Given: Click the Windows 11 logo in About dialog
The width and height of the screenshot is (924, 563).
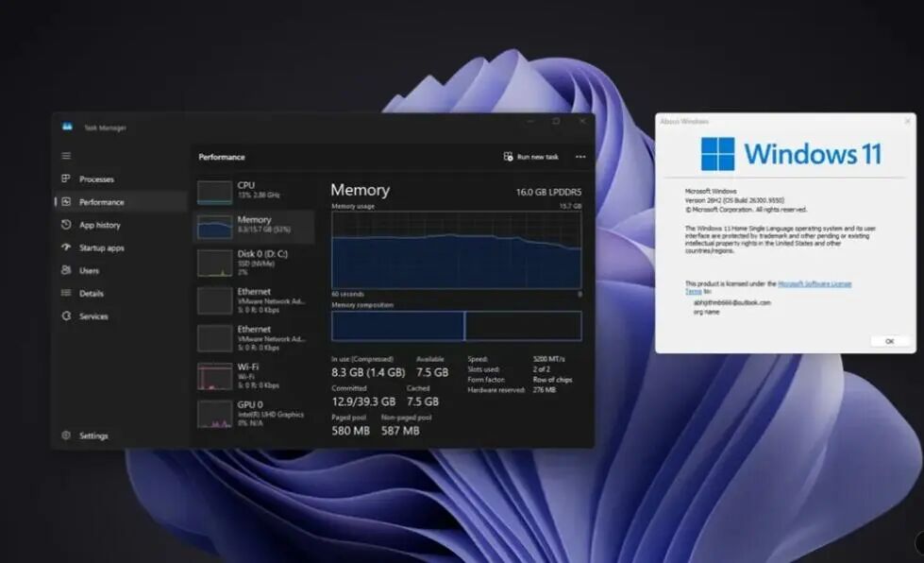Looking at the screenshot, I should tap(717, 154).
